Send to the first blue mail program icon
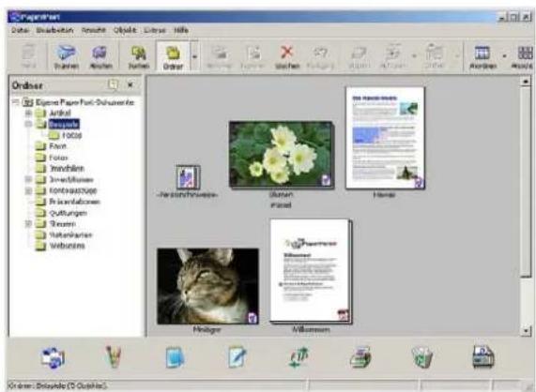The image size is (536, 392). click(53, 357)
